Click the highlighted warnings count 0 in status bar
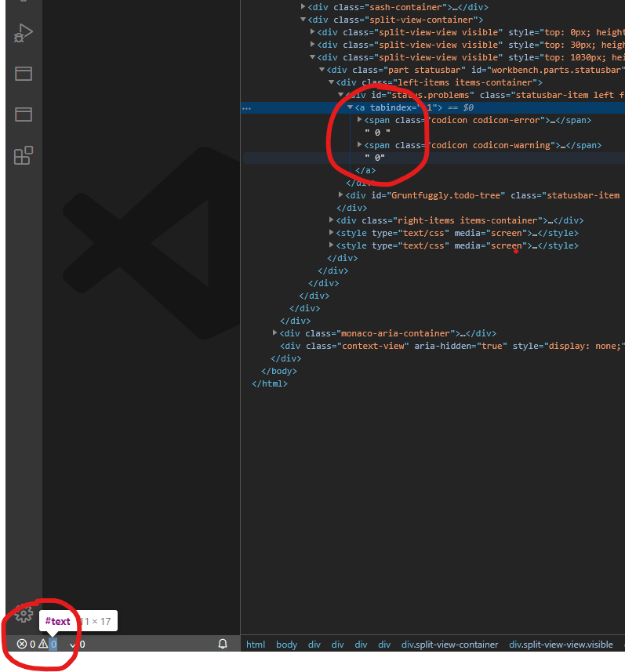Image resolution: width=625 pixels, height=672 pixels. [53, 644]
